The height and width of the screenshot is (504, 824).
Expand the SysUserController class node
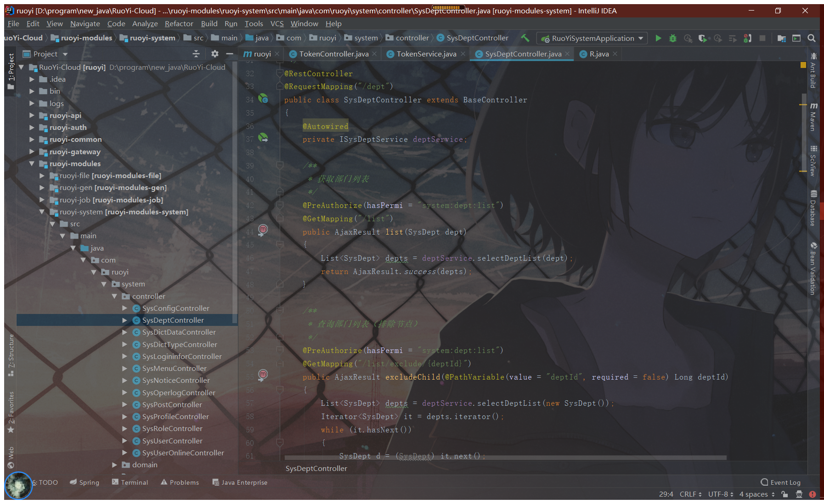pos(124,441)
